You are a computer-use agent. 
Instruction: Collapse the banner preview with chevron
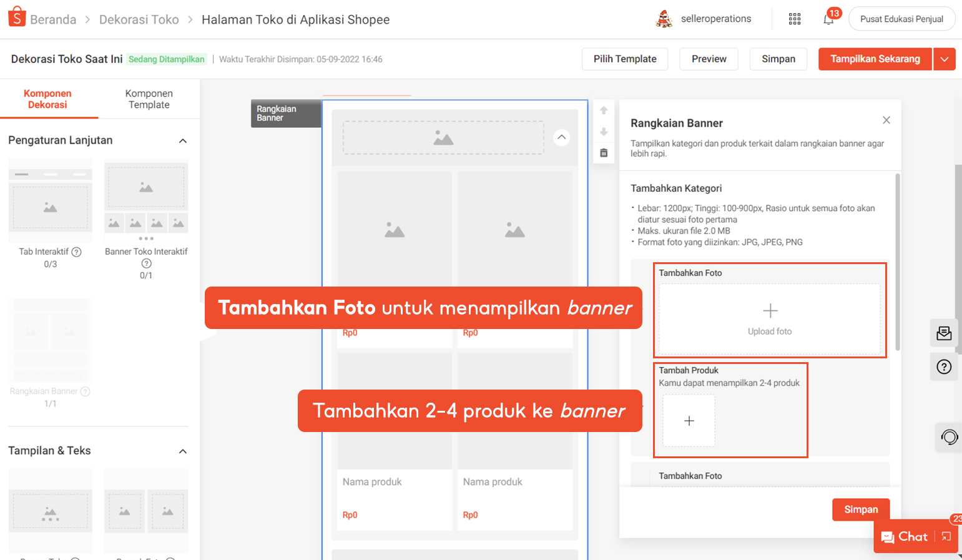(x=562, y=137)
